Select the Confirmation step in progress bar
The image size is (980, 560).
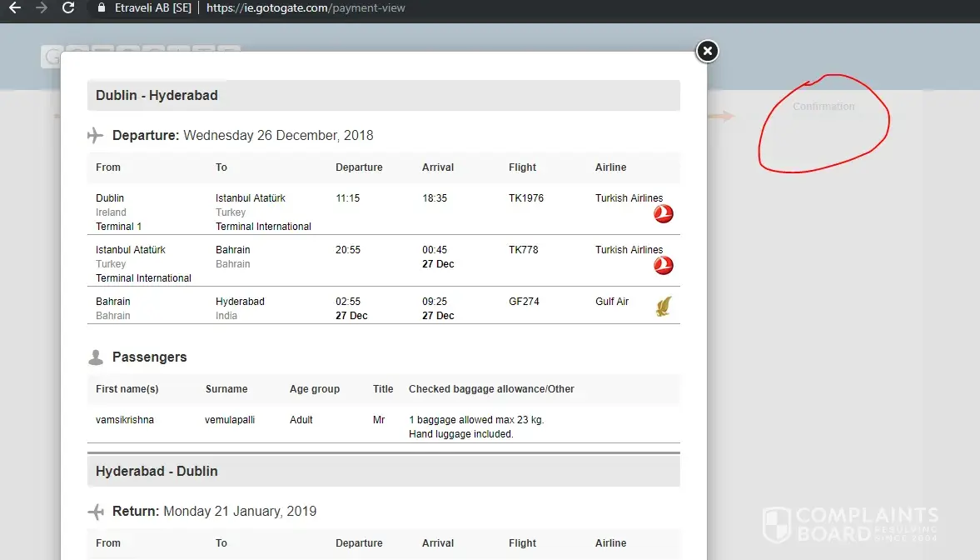(x=823, y=107)
